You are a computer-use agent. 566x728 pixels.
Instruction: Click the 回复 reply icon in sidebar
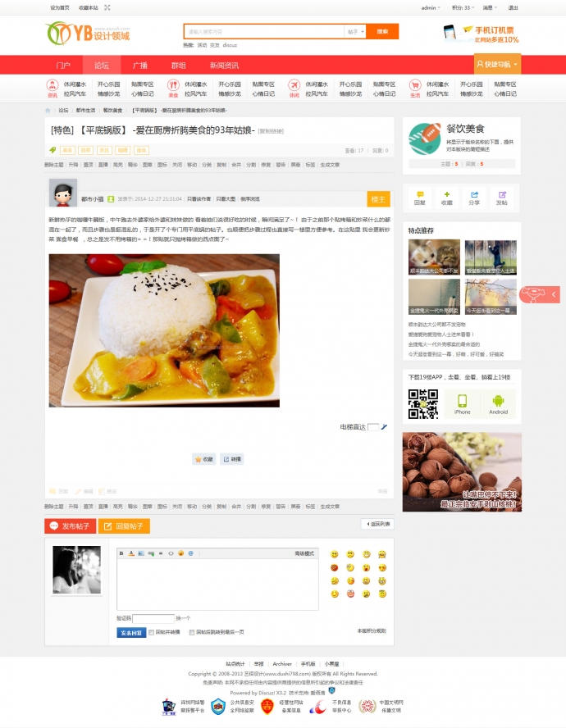click(x=420, y=198)
